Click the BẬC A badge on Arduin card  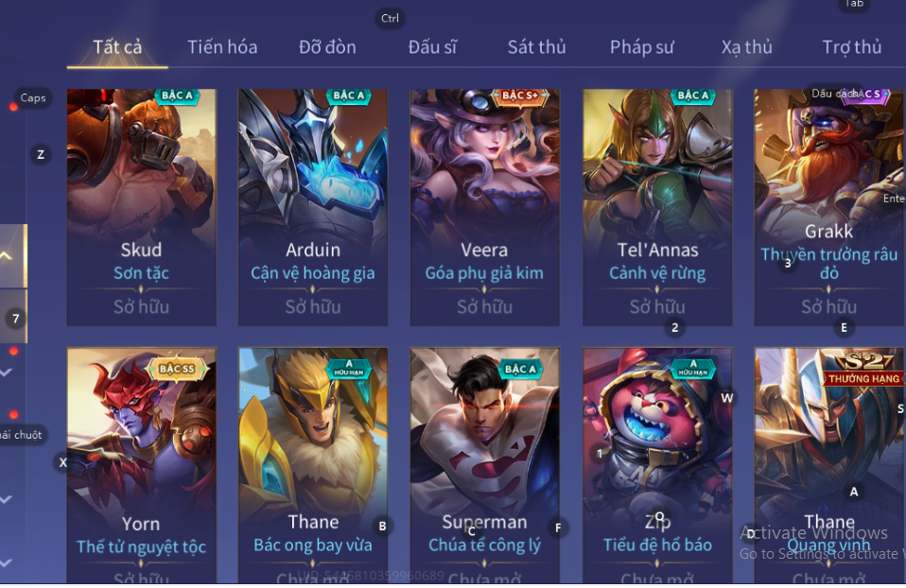pyautogui.click(x=349, y=95)
